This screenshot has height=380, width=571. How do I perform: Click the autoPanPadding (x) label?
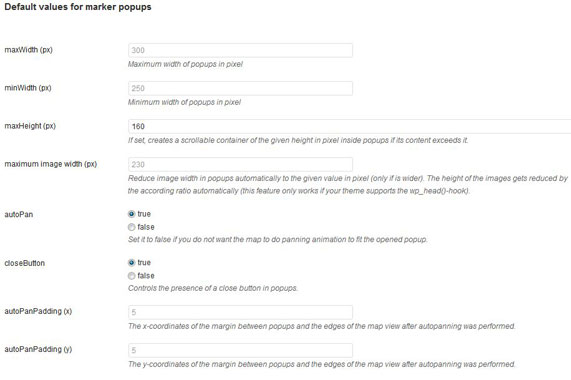coord(38,312)
